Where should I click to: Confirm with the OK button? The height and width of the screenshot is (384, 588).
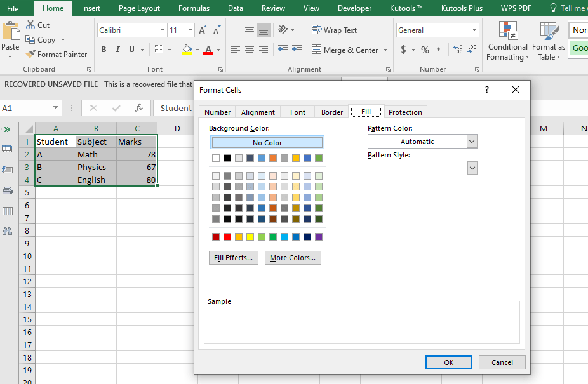(x=448, y=362)
